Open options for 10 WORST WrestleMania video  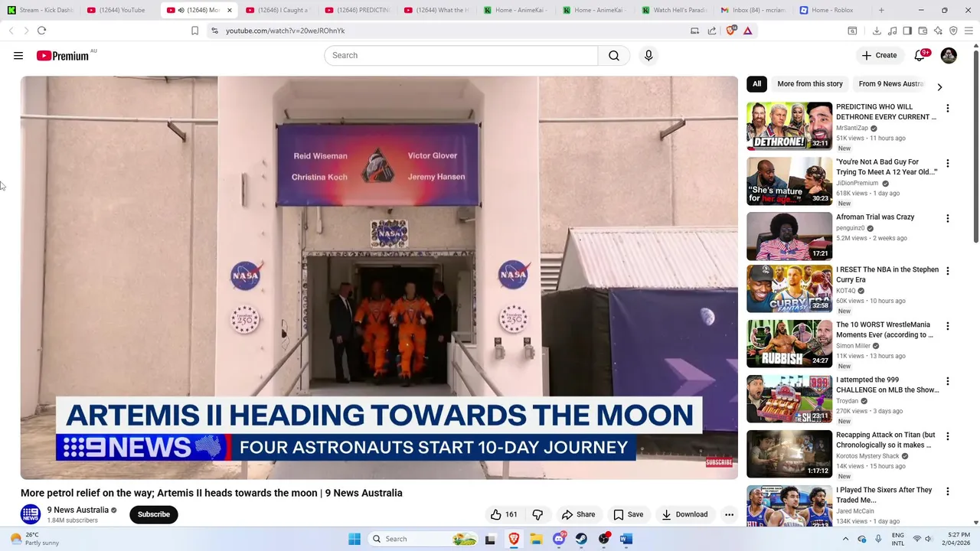[948, 326]
